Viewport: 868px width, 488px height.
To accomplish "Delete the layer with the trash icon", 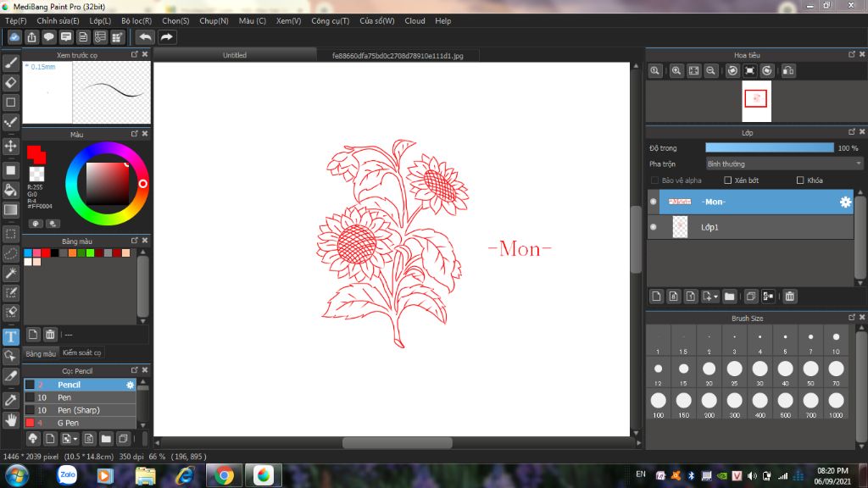I will (x=789, y=297).
